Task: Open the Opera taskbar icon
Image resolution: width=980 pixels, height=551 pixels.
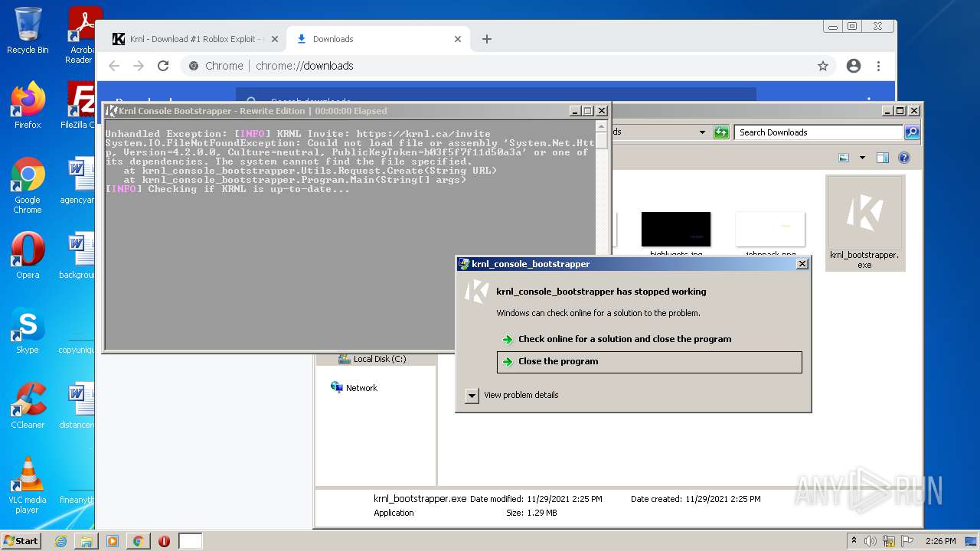Action: [164, 541]
